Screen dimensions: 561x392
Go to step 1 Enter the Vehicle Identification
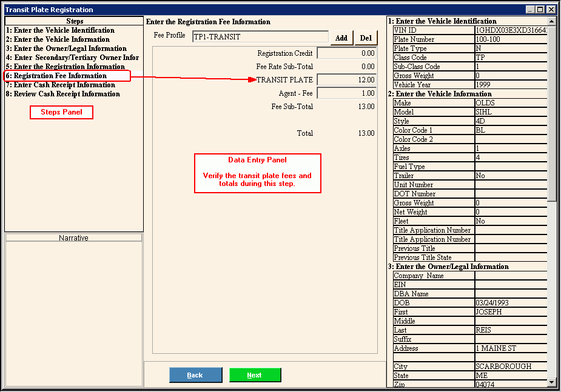coord(60,30)
